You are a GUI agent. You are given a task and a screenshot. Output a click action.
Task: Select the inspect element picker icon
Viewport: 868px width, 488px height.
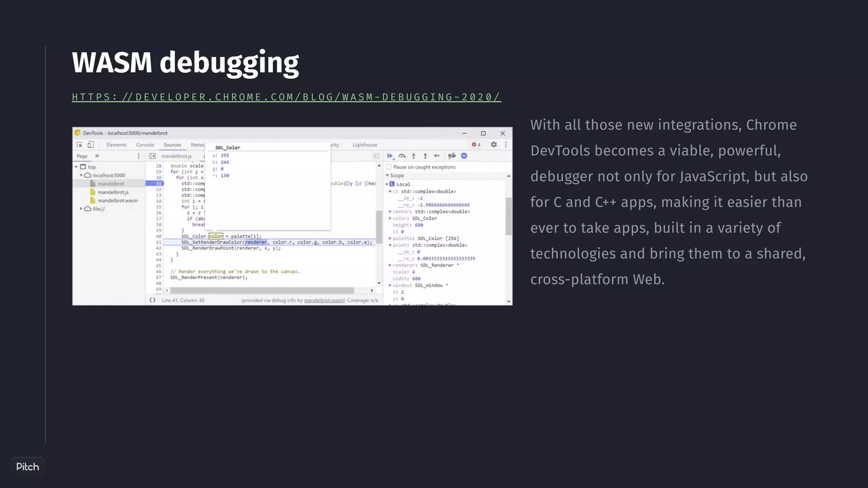(x=79, y=144)
